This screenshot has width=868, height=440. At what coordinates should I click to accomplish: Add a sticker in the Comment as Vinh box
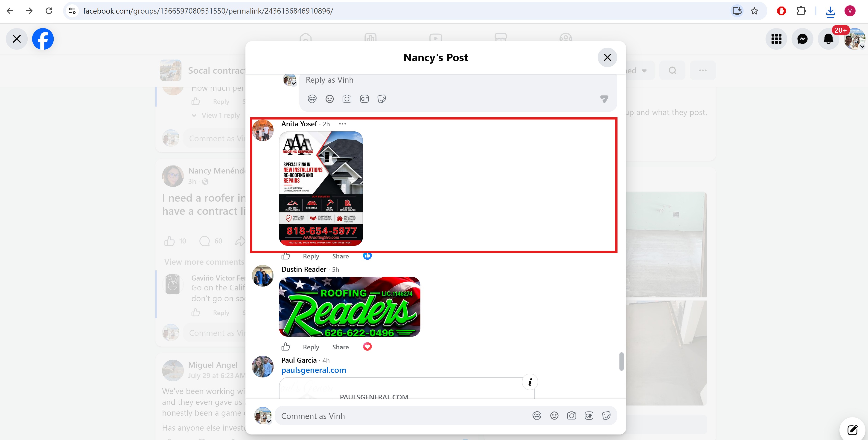(x=606, y=416)
